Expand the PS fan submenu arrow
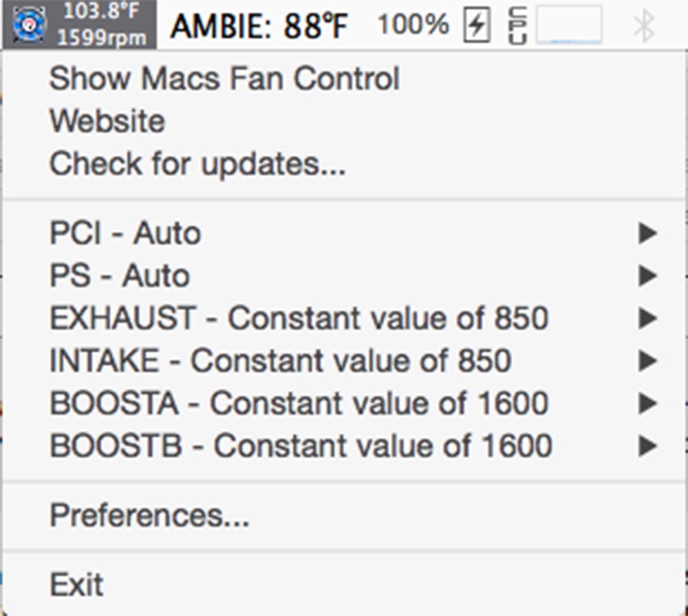This screenshot has height=616, width=688. coord(647,275)
